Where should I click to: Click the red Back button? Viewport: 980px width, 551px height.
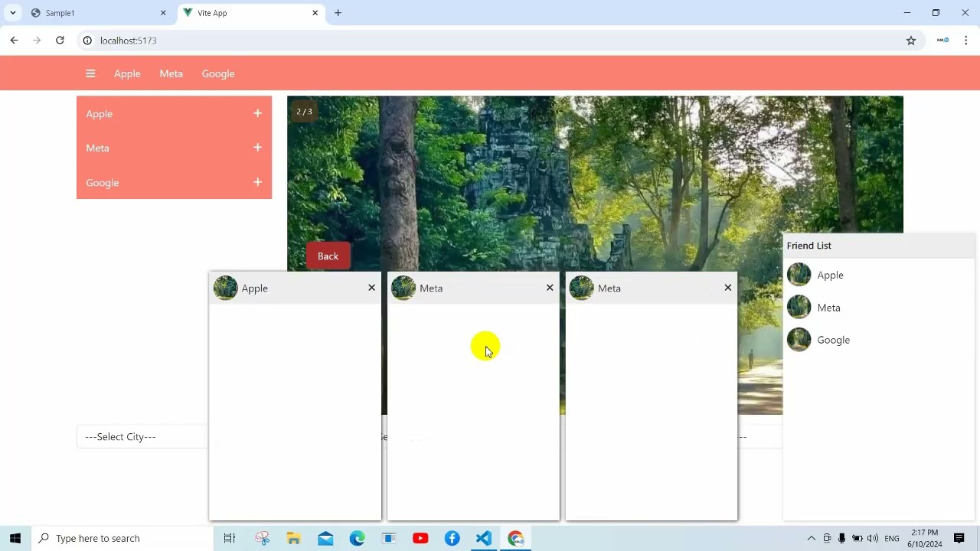tap(328, 256)
